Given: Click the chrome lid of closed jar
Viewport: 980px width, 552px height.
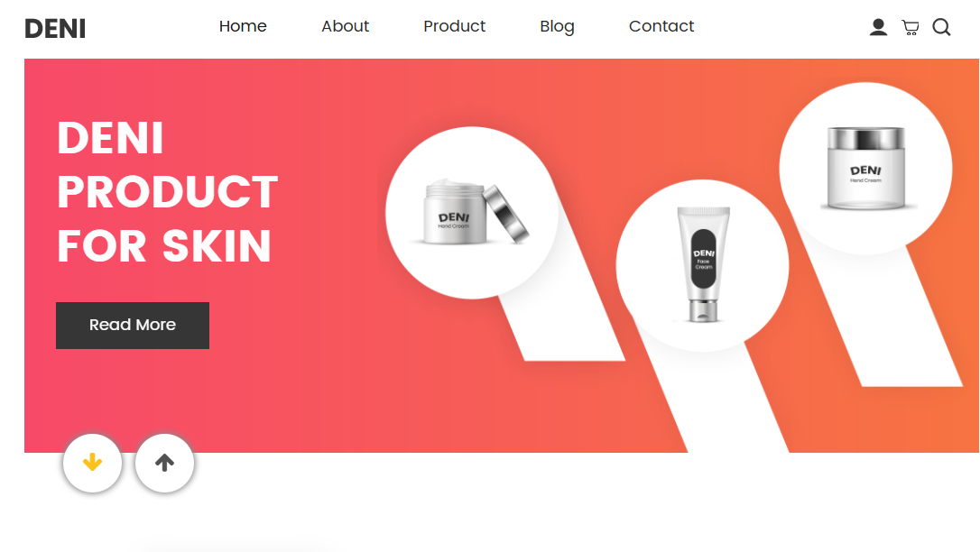Looking at the screenshot, I should click(866, 138).
